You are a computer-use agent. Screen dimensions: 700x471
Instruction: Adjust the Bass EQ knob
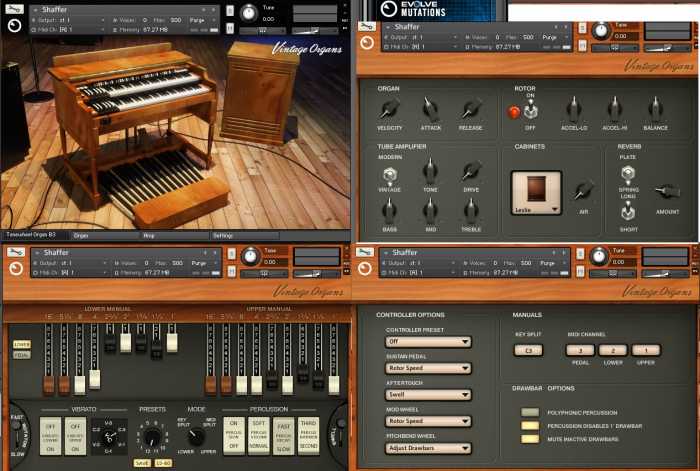[389, 211]
